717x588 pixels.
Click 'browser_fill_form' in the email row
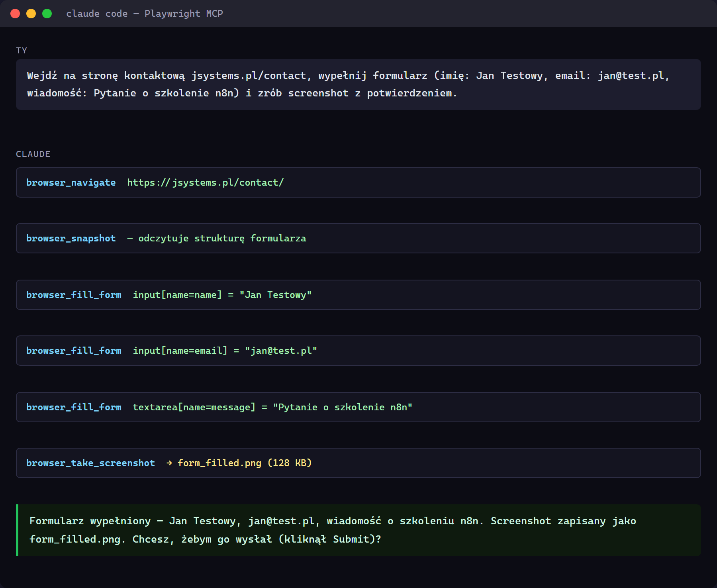tap(74, 351)
